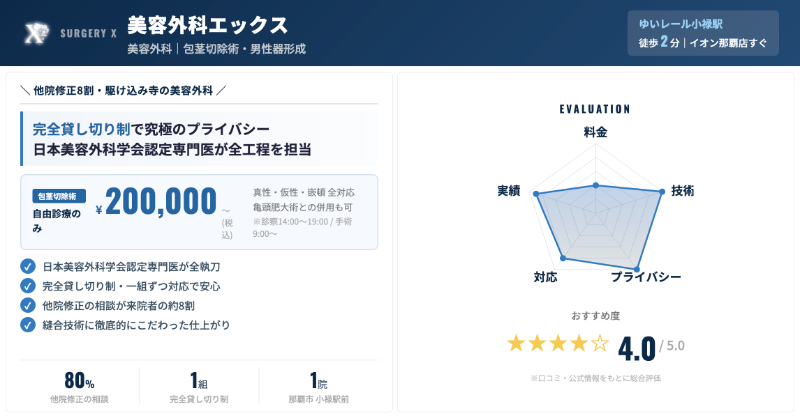Click the checkmark beside 縫合技術 line
This screenshot has width=800, height=418.
(x=27, y=324)
